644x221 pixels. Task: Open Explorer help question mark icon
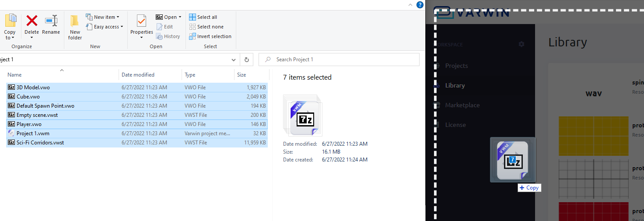420,5
